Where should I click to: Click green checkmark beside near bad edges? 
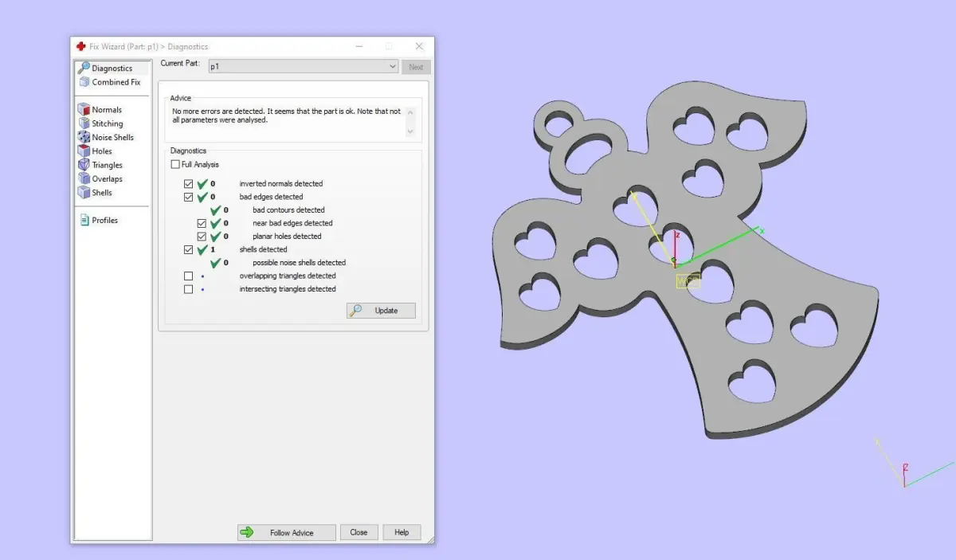pyautogui.click(x=216, y=223)
